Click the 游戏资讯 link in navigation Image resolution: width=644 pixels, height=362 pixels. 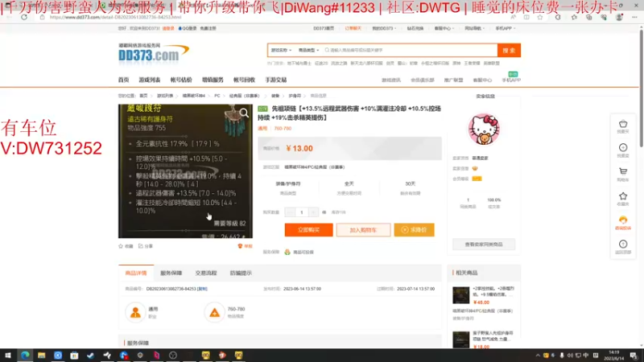(x=391, y=80)
